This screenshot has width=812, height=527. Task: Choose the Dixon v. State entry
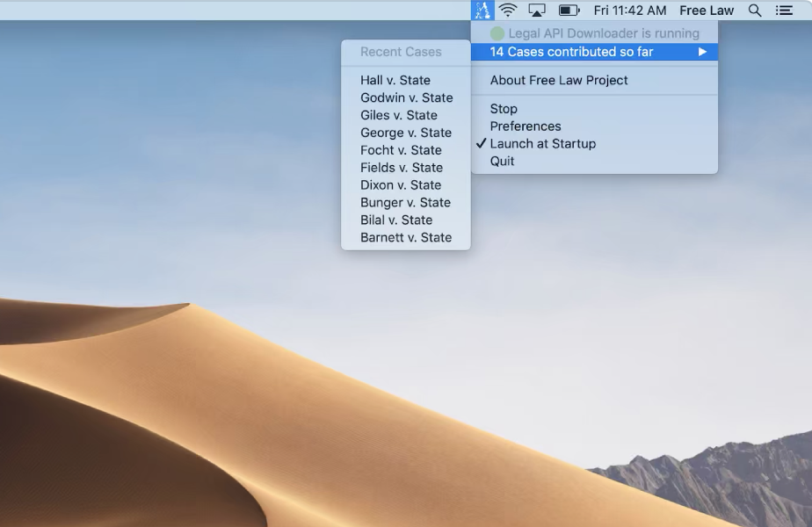point(406,185)
